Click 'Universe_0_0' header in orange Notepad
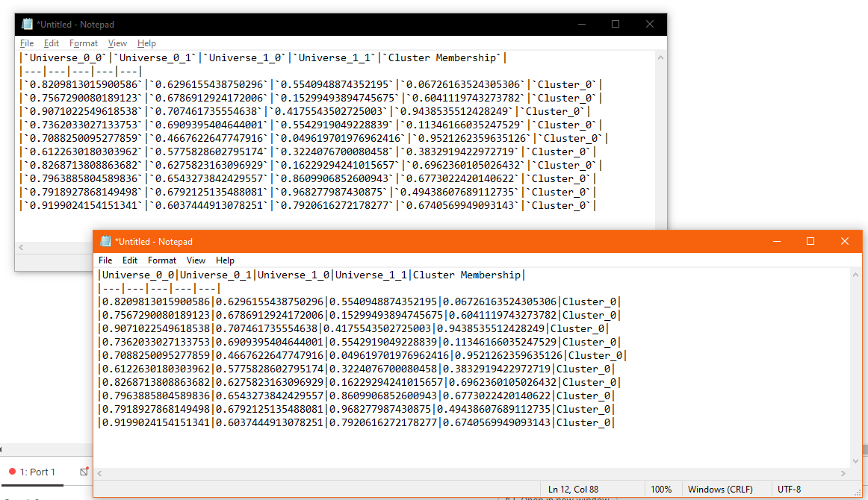The height and width of the screenshot is (500, 868). coord(139,275)
